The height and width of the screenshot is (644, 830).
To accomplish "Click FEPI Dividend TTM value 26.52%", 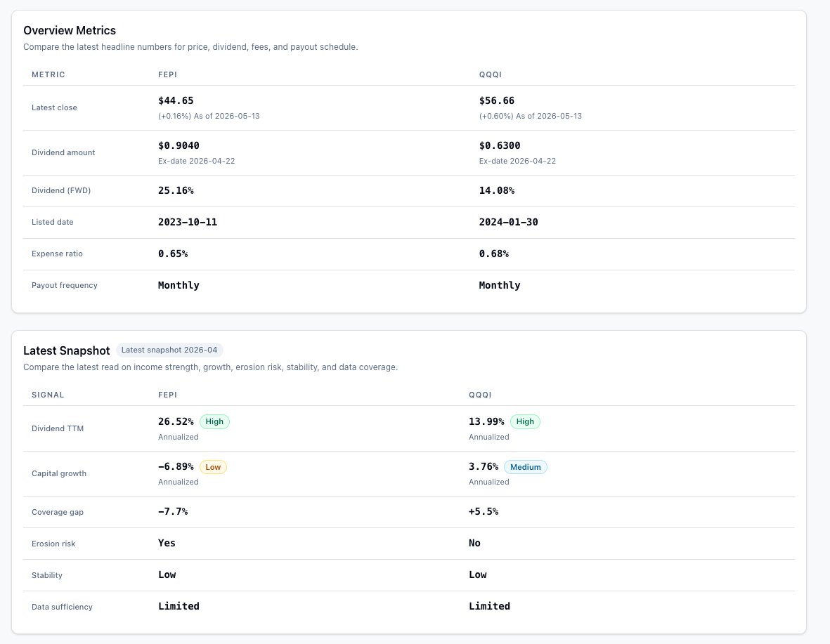I will 176,422.
